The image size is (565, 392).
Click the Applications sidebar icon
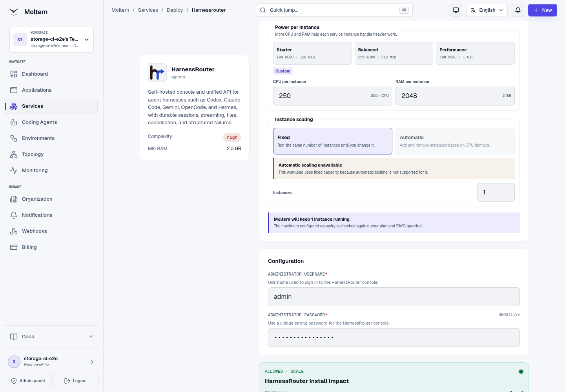[14, 90]
